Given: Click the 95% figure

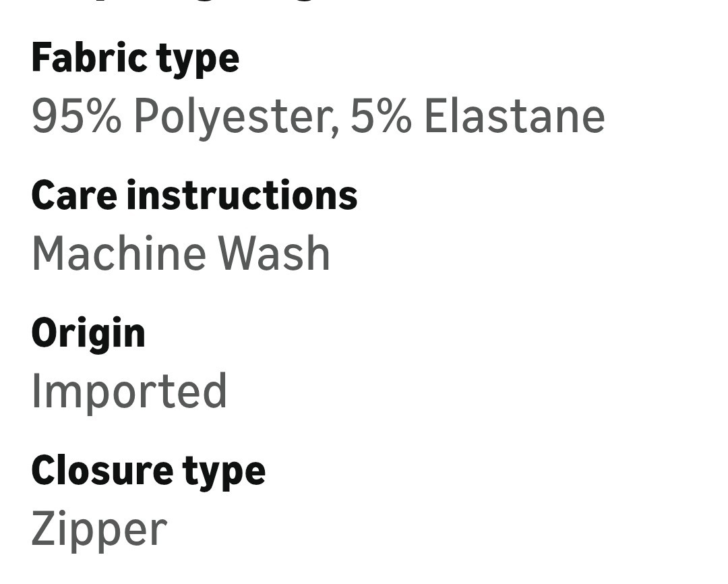Looking at the screenshot, I should [x=77, y=116].
